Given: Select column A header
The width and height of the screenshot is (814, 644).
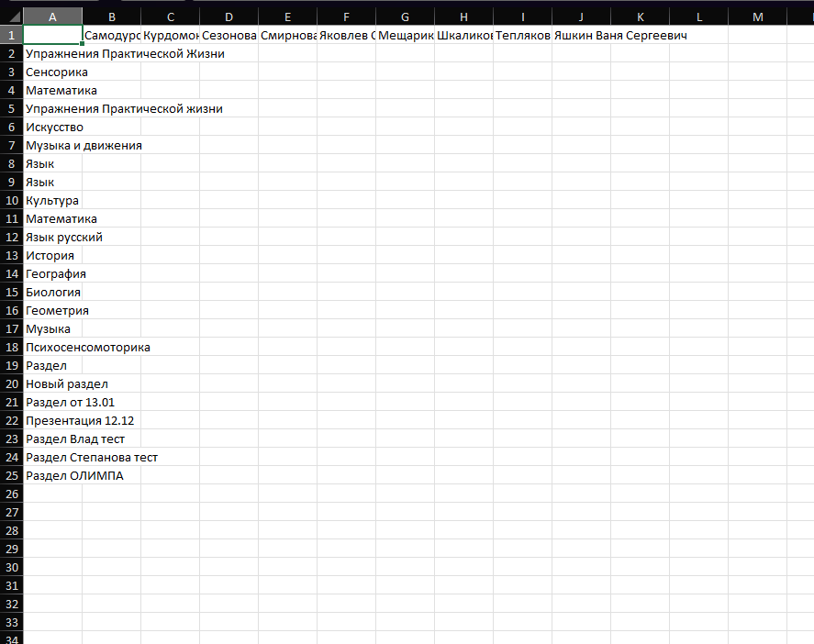Looking at the screenshot, I should (x=52, y=17).
